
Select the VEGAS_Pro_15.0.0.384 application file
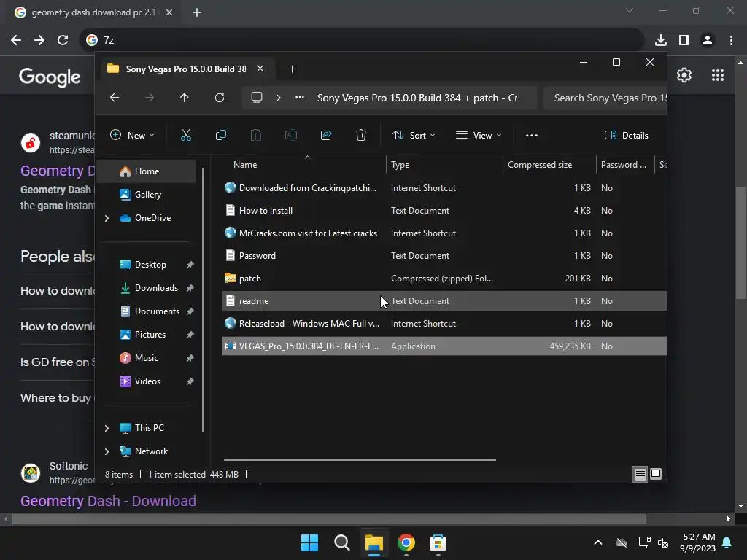click(444, 346)
